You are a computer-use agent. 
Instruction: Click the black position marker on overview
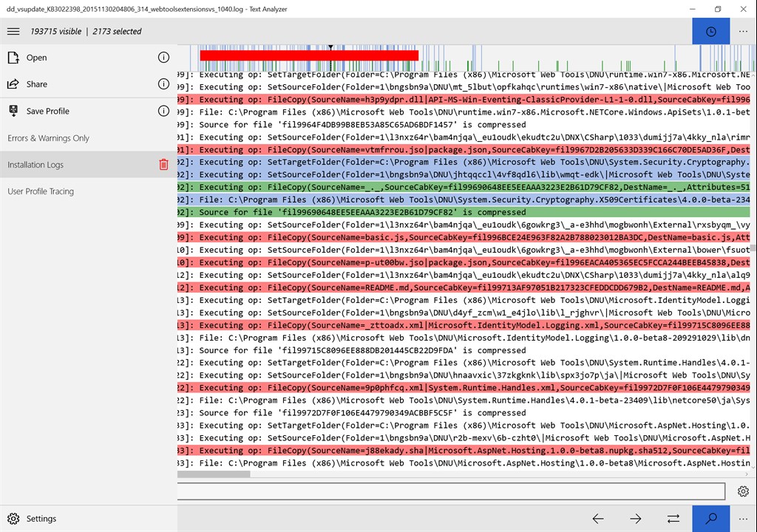pyautogui.click(x=330, y=47)
